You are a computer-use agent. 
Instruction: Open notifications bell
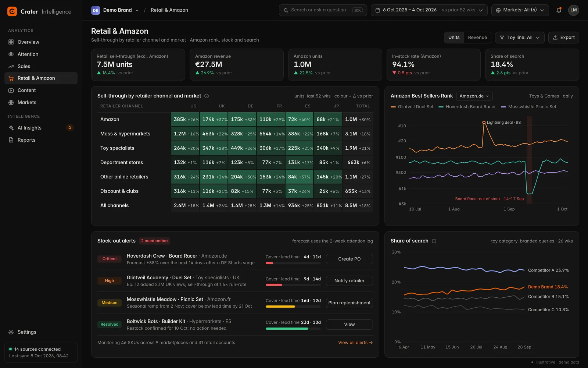559,10
